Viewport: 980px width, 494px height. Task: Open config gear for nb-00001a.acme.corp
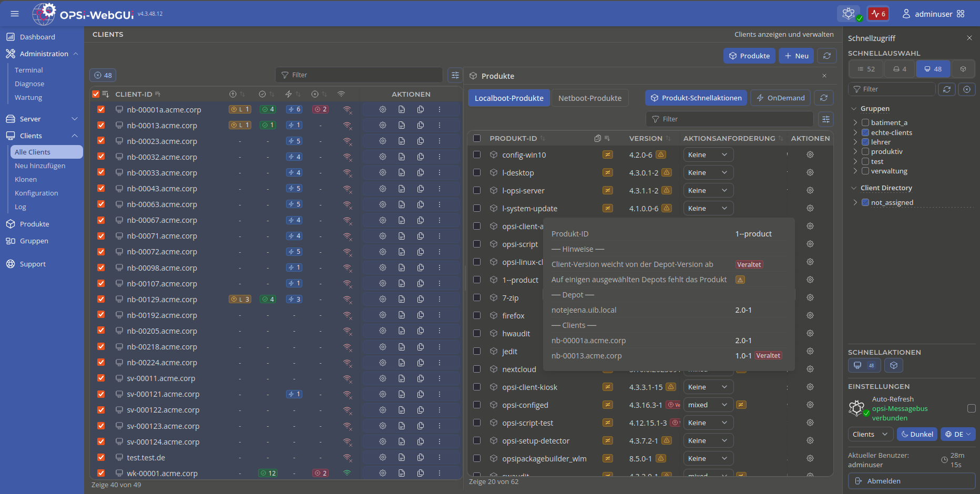pyautogui.click(x=383, y=109)
